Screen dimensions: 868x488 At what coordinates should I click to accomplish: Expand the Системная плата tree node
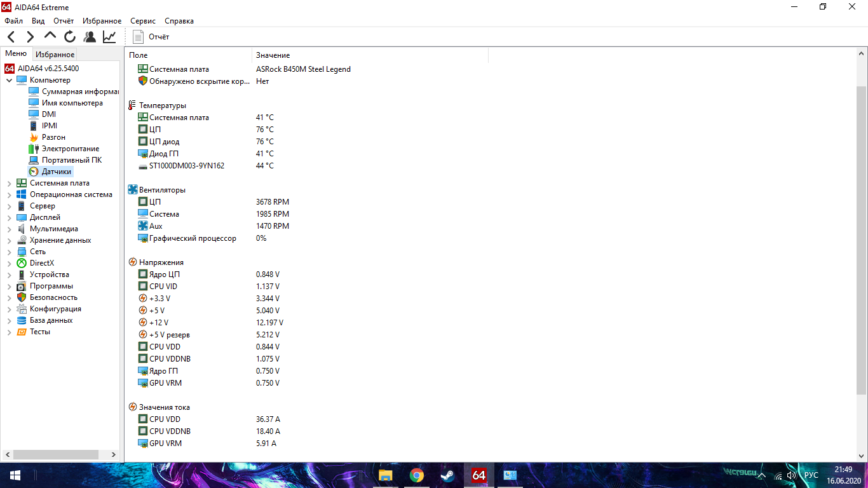(9, 183)
